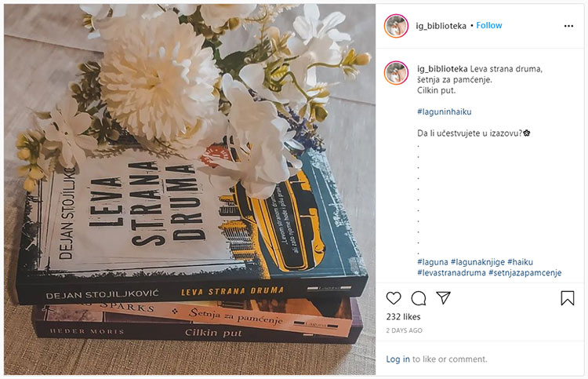Click the book stack post photo
The height and width of the screenshot is (379, 588).
click(190, 190)
